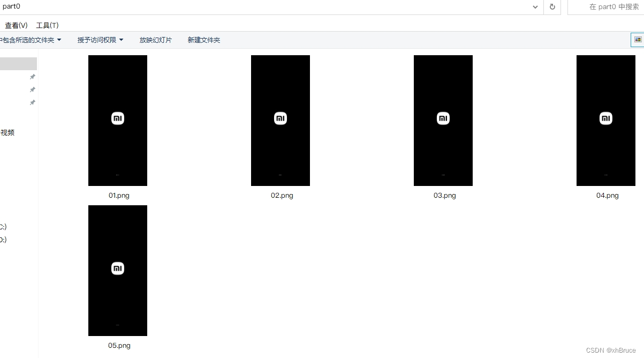Open the 工具(T) menu

(47, 25)
